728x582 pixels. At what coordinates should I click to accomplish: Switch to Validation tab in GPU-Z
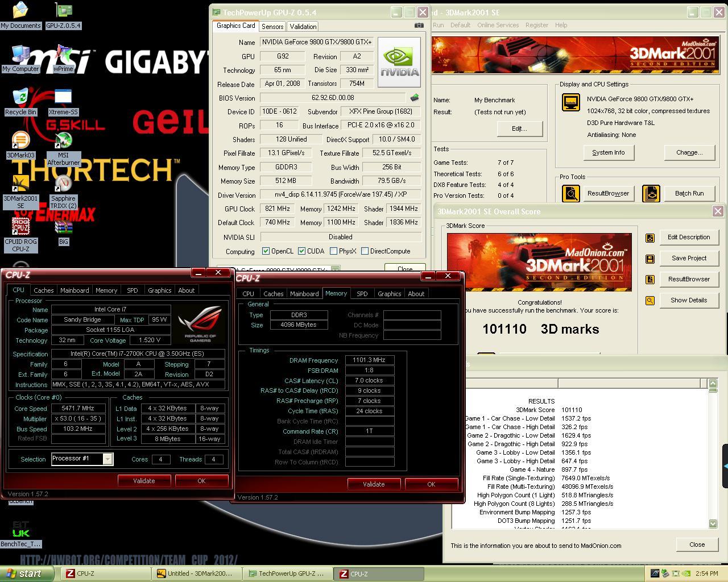click(x=303, y=27)
